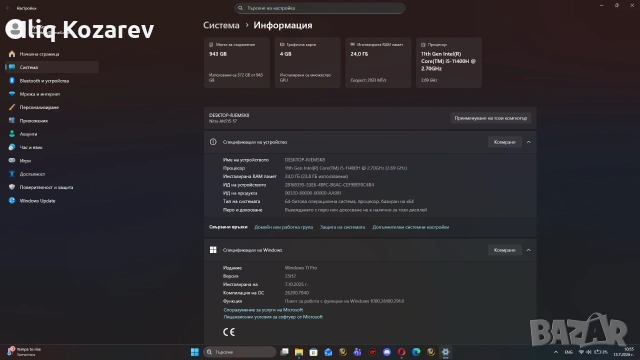Open Приложения settings
Image resolution: width=640 pixels, height=360 pixels.
[51, 121]
